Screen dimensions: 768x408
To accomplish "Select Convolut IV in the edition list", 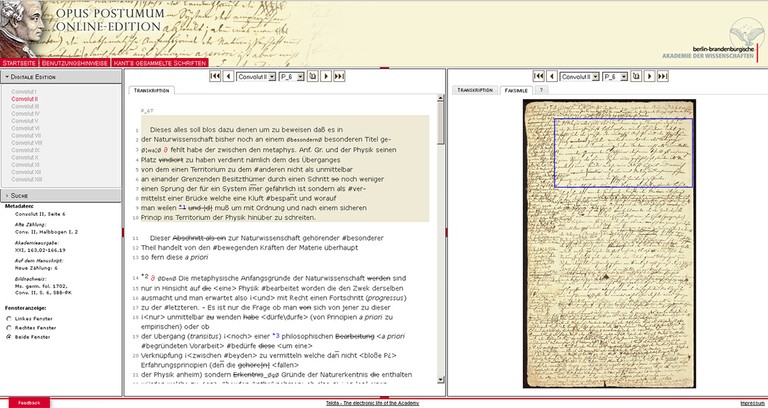I will click(25, 114).
